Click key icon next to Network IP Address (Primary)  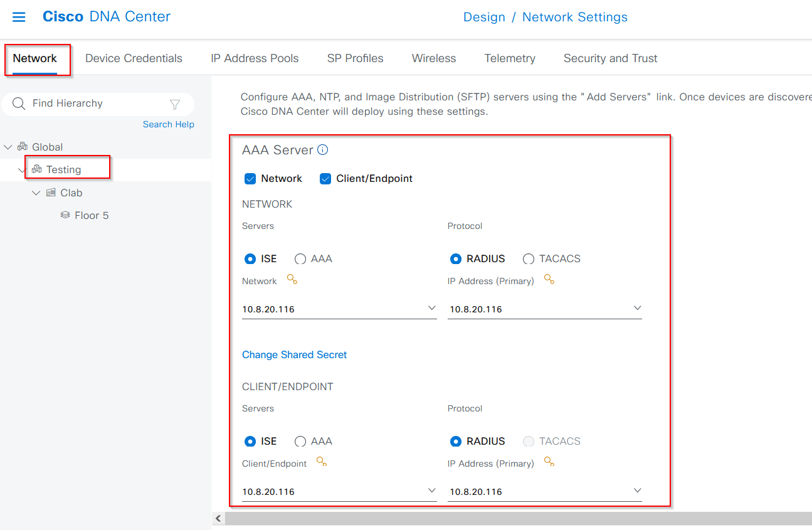(x=549, y=280)
